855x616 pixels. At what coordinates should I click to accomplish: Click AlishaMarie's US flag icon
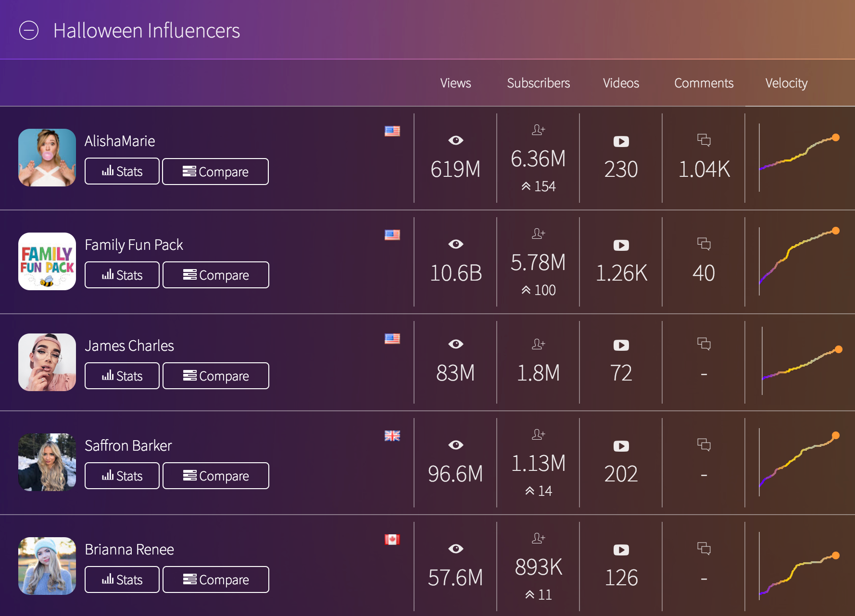[392, 131]
